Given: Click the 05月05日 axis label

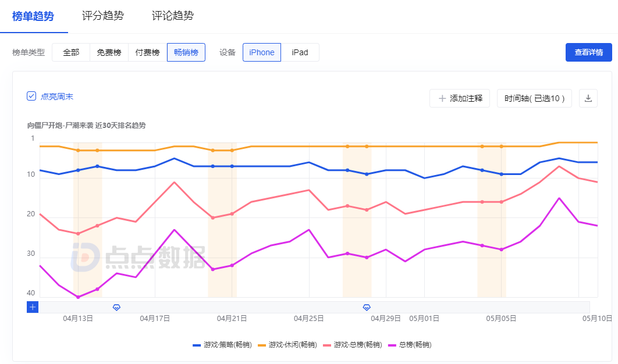Looking at the screenshot, I should tap(501, 318).
